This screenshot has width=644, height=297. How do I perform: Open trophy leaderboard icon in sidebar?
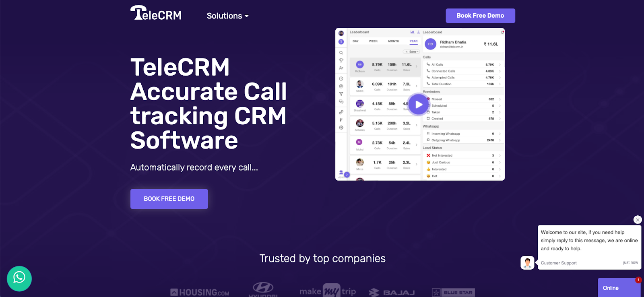pyautogui.click(x=341, y=60)
